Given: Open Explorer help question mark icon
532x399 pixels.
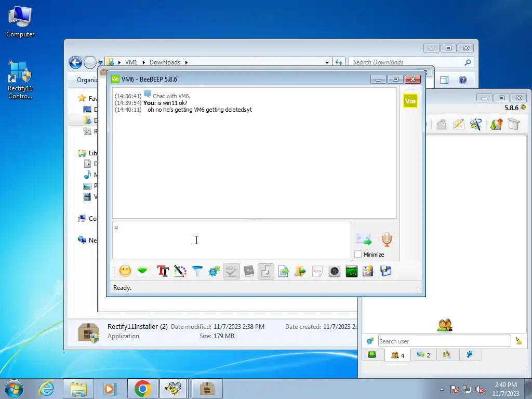Looking at the screenshot, I should pyautogui.click(x=463, y=79).
